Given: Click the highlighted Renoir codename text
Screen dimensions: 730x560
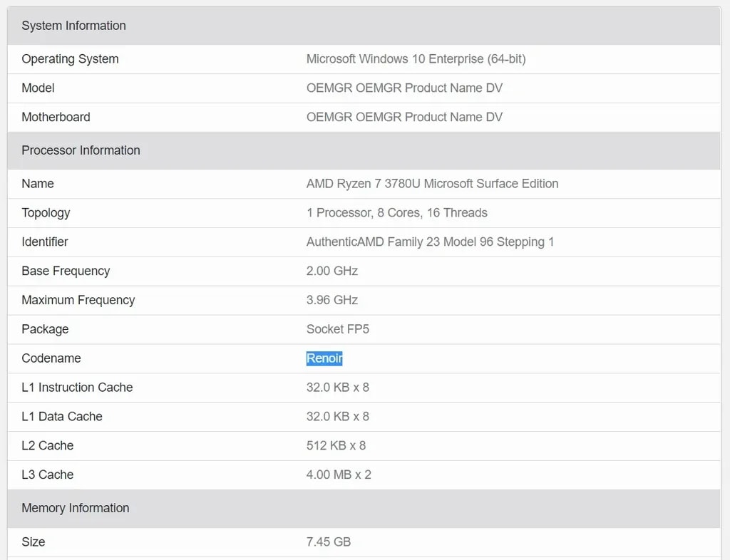Looking at the screenshot, I should coord(324,358).
